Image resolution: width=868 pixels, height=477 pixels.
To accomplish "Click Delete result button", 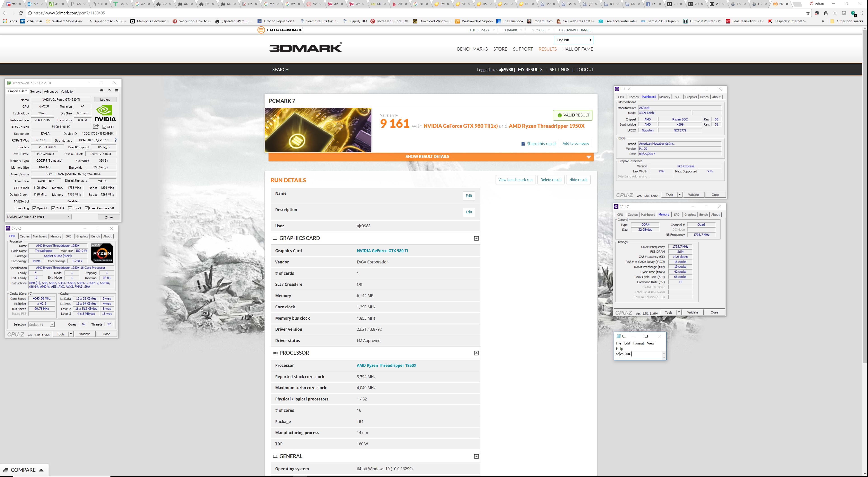I will click(x=551, y=179).
